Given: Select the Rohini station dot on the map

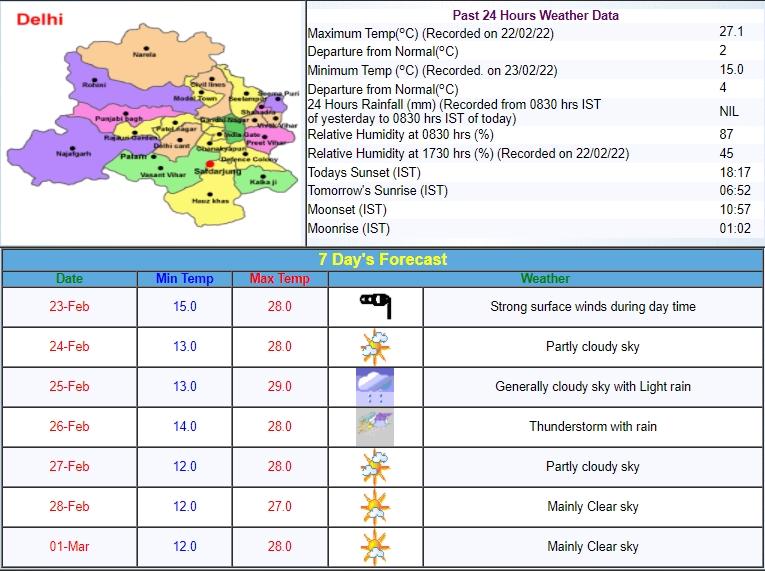Looking at the screenshot, I should coord(95,79).
